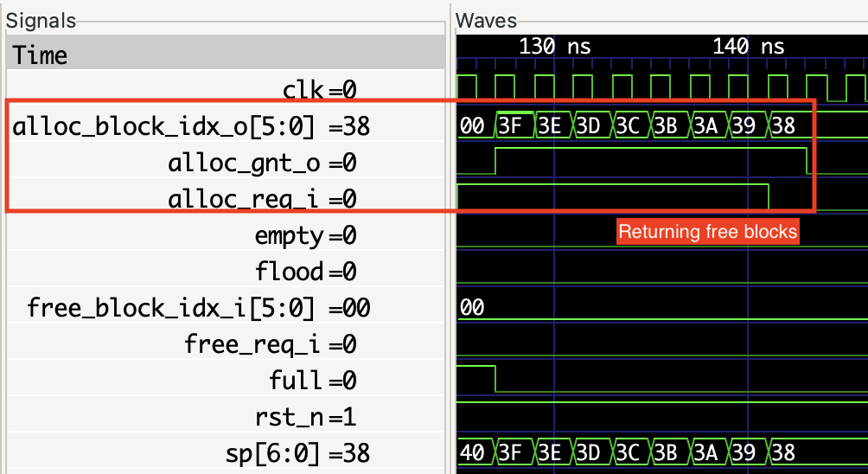Click the 40 value on the sp waveform
868x474 pixels.
click(473, 452)
